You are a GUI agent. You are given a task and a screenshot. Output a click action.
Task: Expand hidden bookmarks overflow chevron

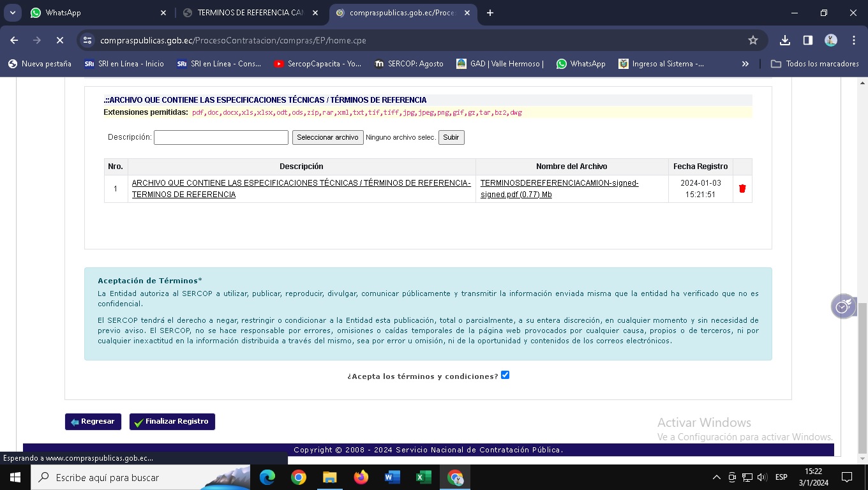point(745,64)
